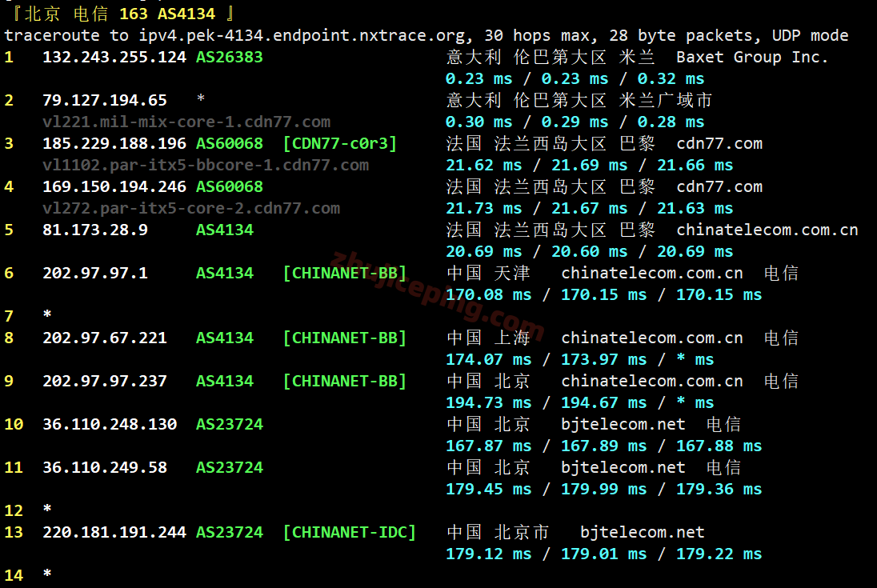Click latency value 21.73 ms
The height and width of the screenshot is (588, 877).
(484, 208)
